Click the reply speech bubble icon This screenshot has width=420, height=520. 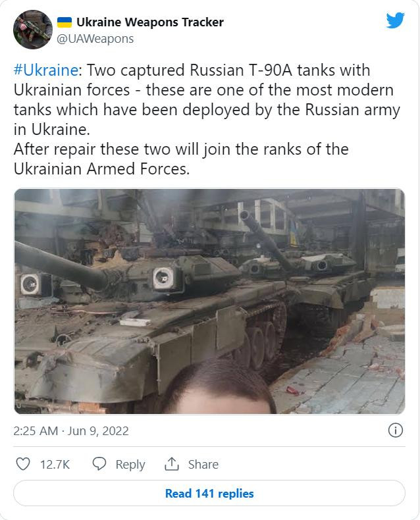[x=99, y=464]
